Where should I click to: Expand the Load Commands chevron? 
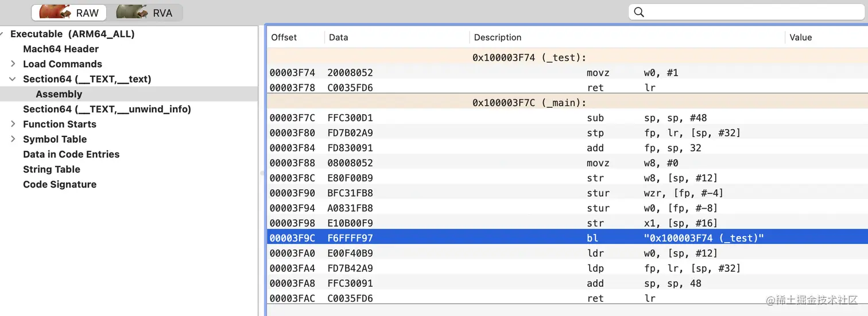(x=13, y=64)
